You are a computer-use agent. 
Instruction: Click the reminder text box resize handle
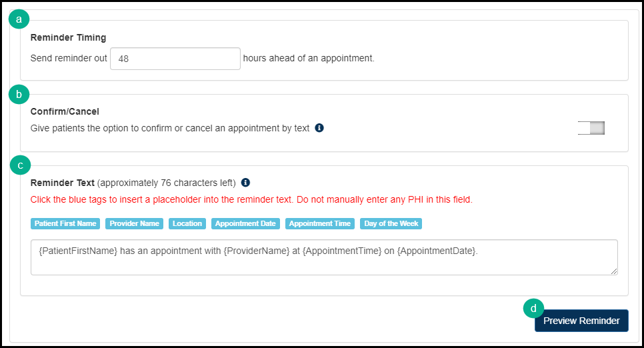[614, 271]
